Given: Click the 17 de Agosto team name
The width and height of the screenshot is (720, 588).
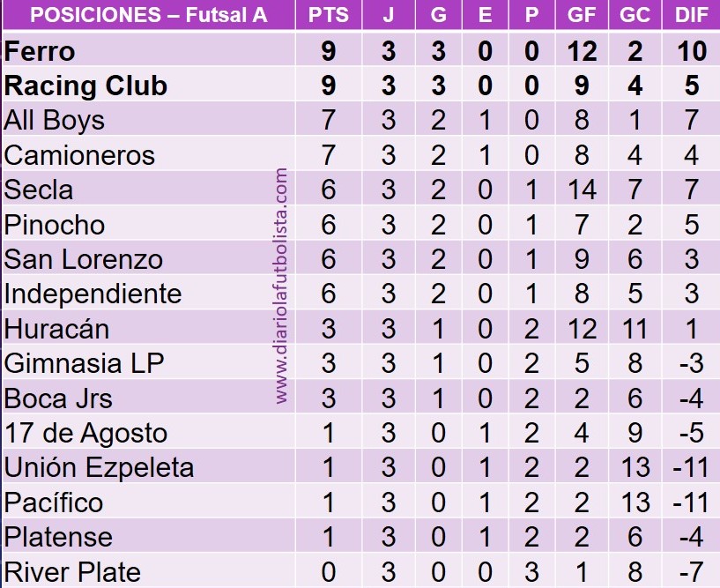Looking at the screenshot, I should point(85,433).
